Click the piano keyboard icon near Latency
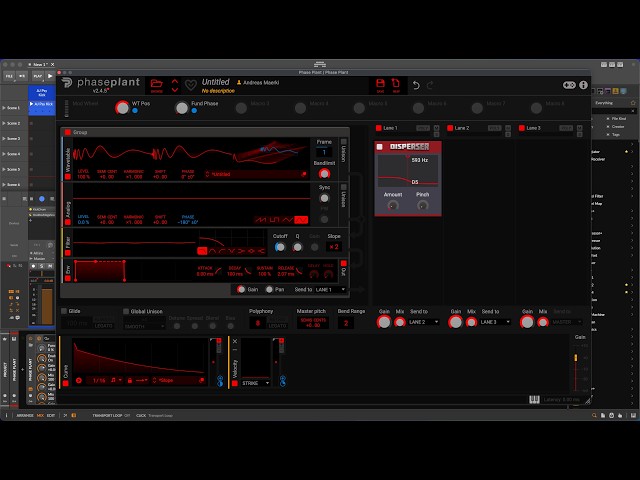This screenshot has width=640, height=480. click(x=534, y=400)
